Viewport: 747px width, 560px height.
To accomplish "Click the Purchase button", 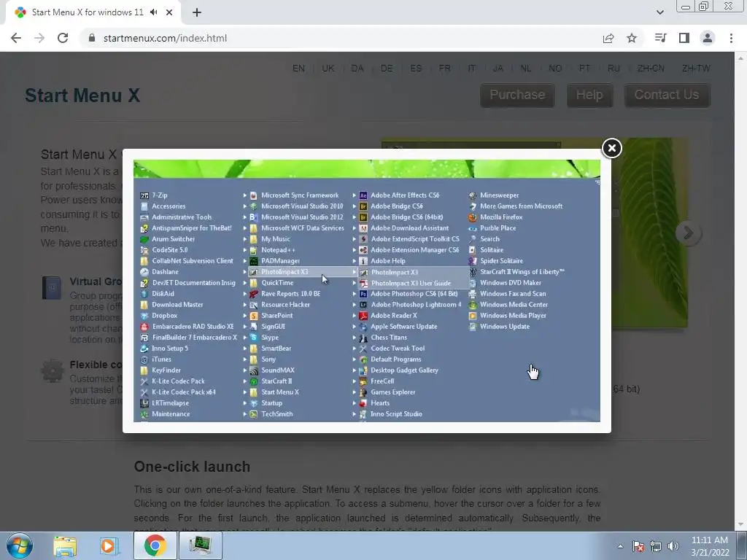I will (517, 95).
